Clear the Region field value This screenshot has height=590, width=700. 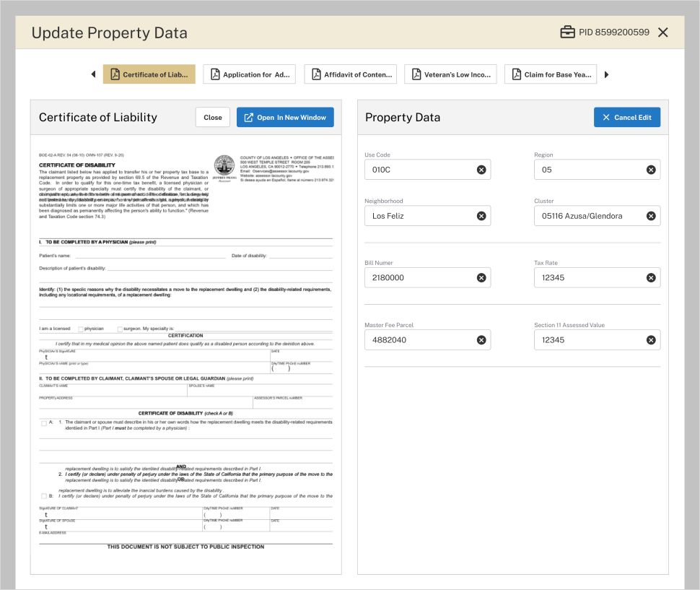pos(650,170)
